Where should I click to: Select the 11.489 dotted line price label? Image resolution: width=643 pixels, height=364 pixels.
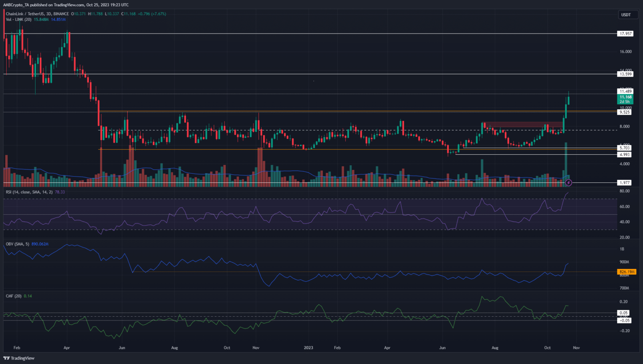tap(625, 91)
